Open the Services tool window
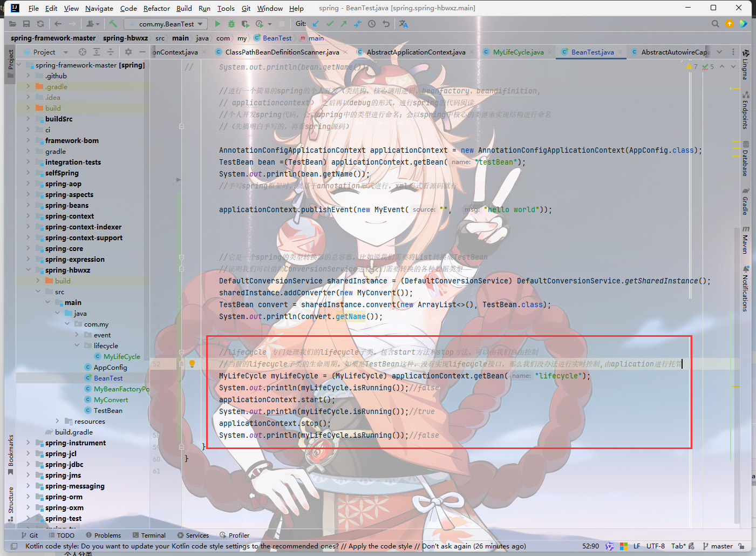Screen dimensions: 756x556 193,535
